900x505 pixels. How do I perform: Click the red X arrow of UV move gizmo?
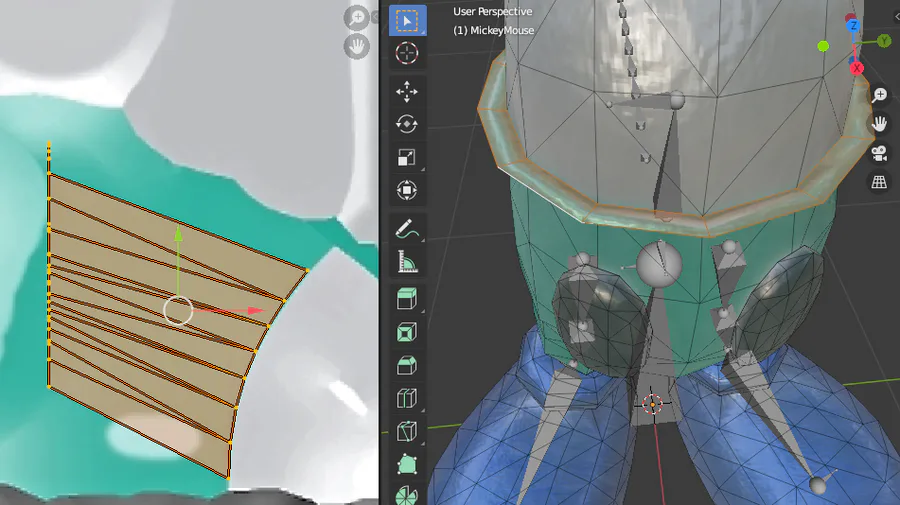[x=255, y=310]
